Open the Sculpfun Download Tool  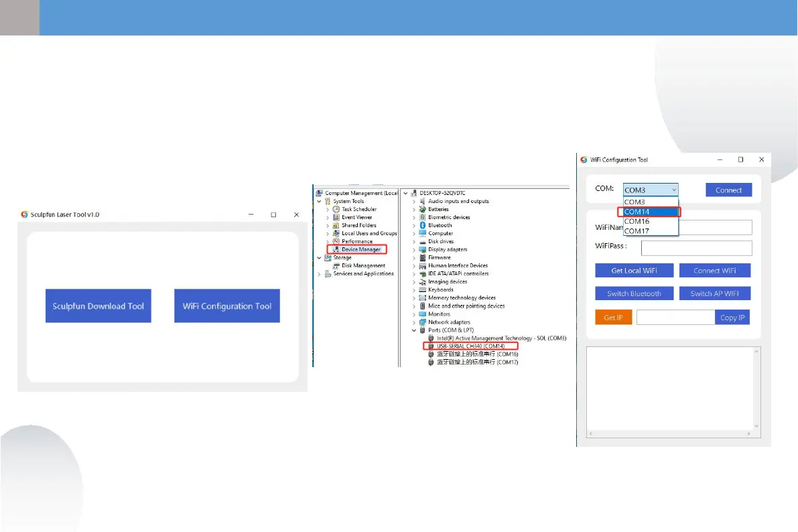(98, 306)
